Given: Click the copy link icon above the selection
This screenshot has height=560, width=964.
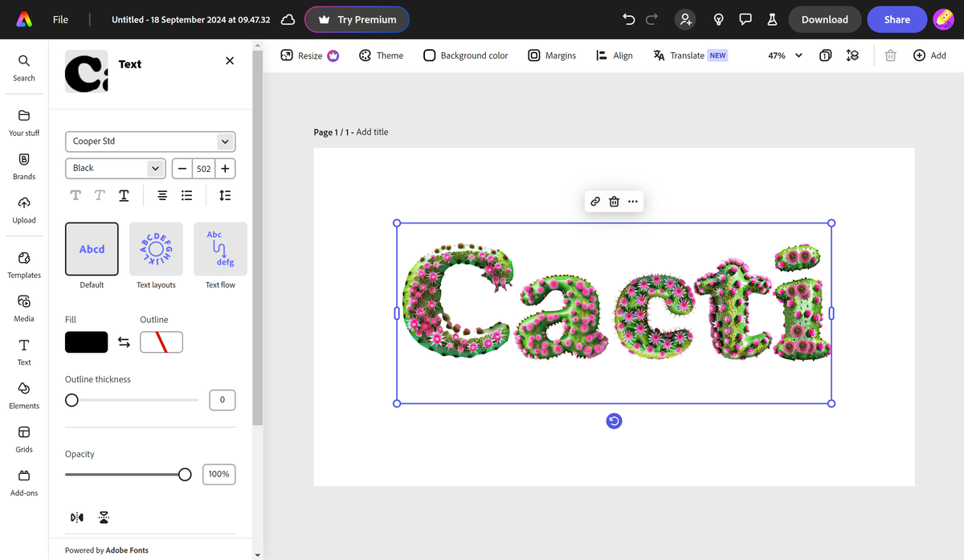Looking at the screenshot, I should tap(594, 202).
